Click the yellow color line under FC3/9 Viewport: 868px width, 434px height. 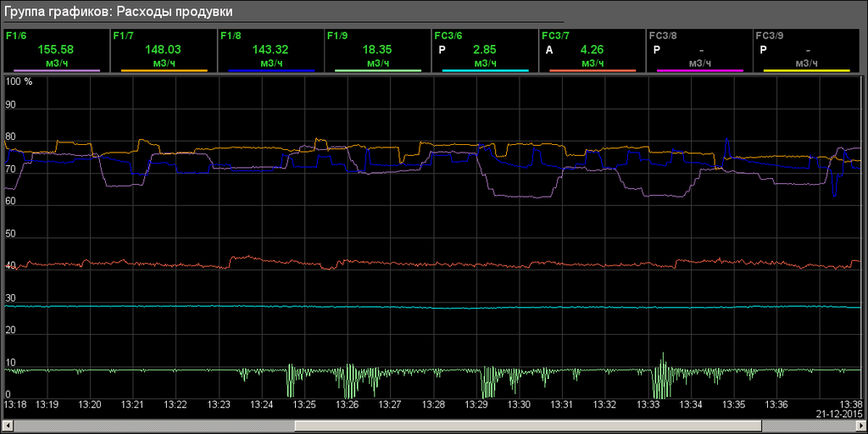point(807,71)
